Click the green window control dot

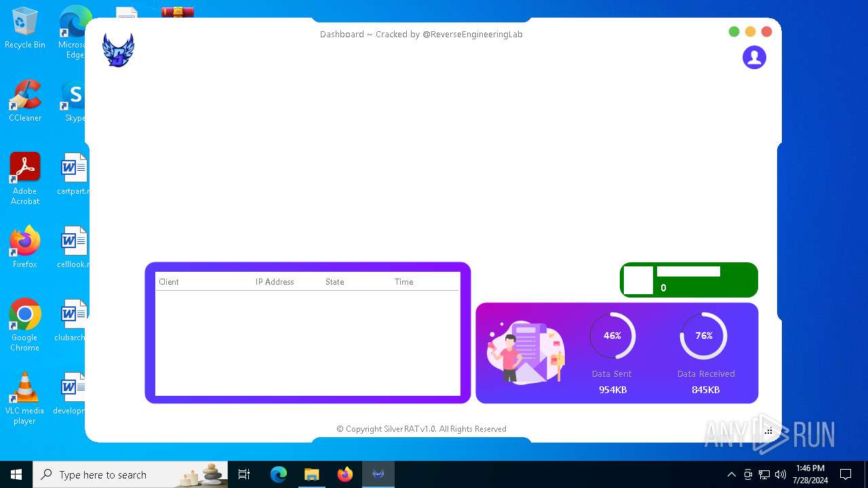734,32
